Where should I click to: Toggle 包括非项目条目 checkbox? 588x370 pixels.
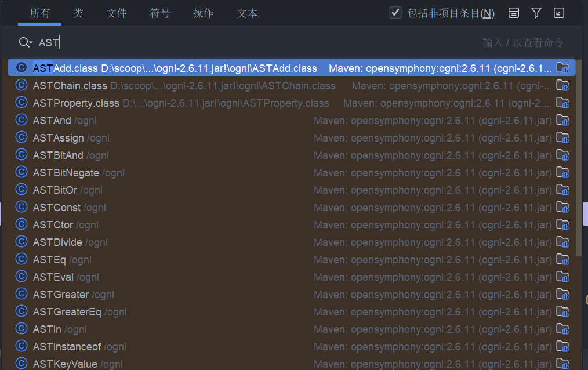[x=395, y=13]
